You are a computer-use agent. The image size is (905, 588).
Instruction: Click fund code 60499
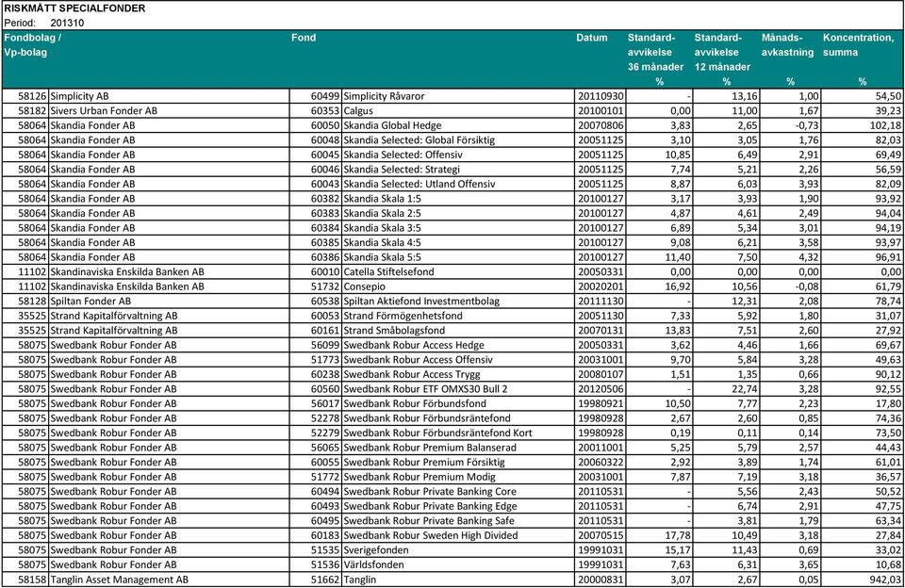pos(325,96)
